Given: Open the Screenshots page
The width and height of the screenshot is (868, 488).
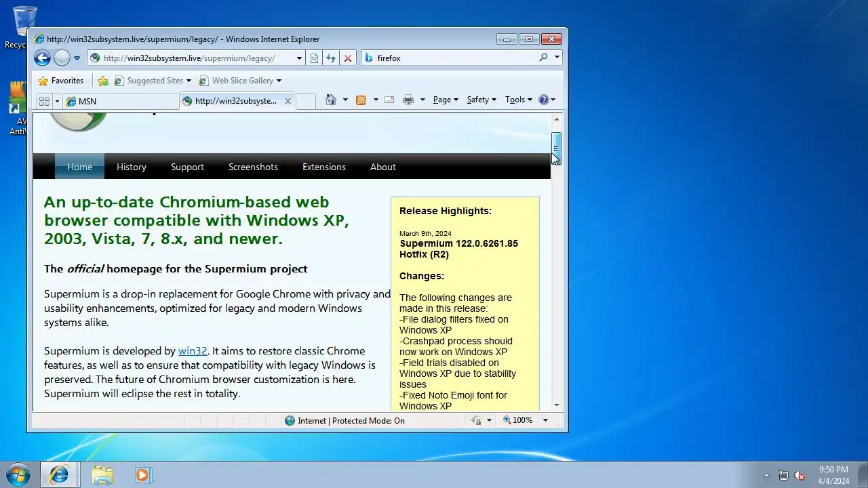Looking at the screenshot, I should click(x=253, y=167).
